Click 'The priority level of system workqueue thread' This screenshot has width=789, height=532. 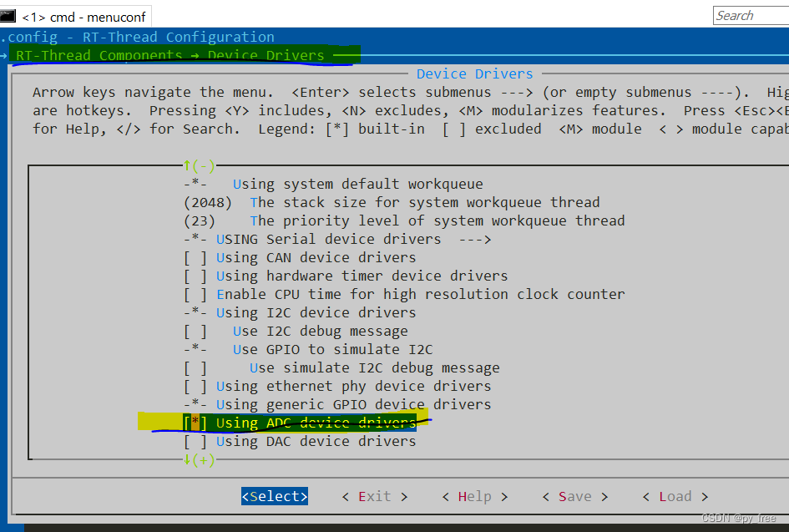437,221
